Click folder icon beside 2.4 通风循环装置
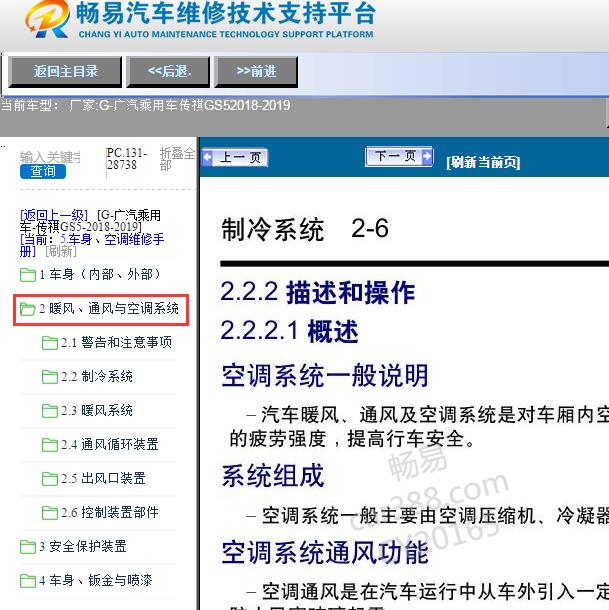This screenshot has height=610, width=609. [50, 445]
